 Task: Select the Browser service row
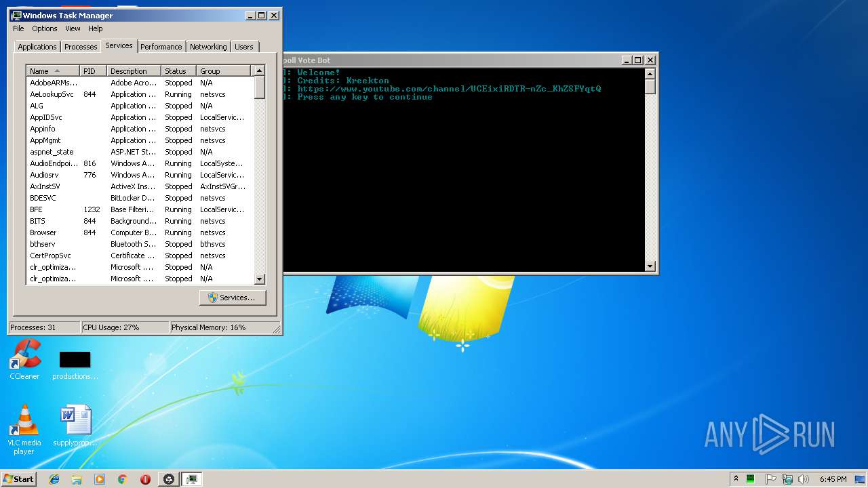pos(140,232)
